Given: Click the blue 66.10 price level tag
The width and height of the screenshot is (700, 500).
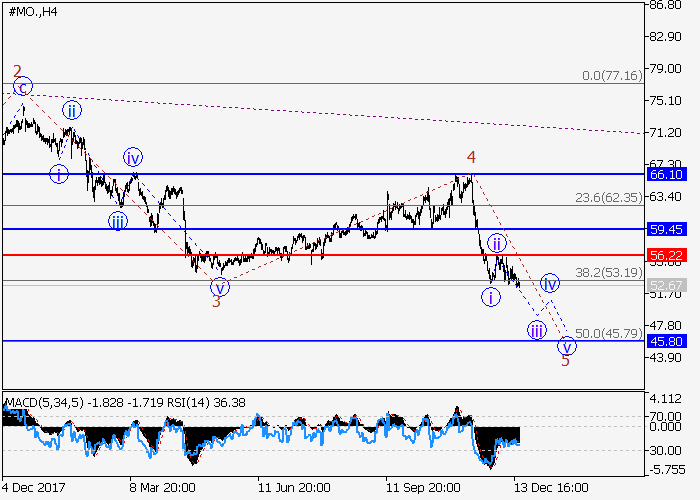Looking at the screenshot, I should pyautogui.click(x=665, y=174).
